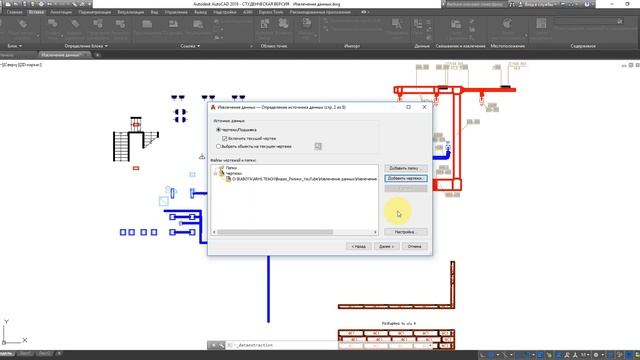Click the point cloud Attach icon

click(265, 24)
